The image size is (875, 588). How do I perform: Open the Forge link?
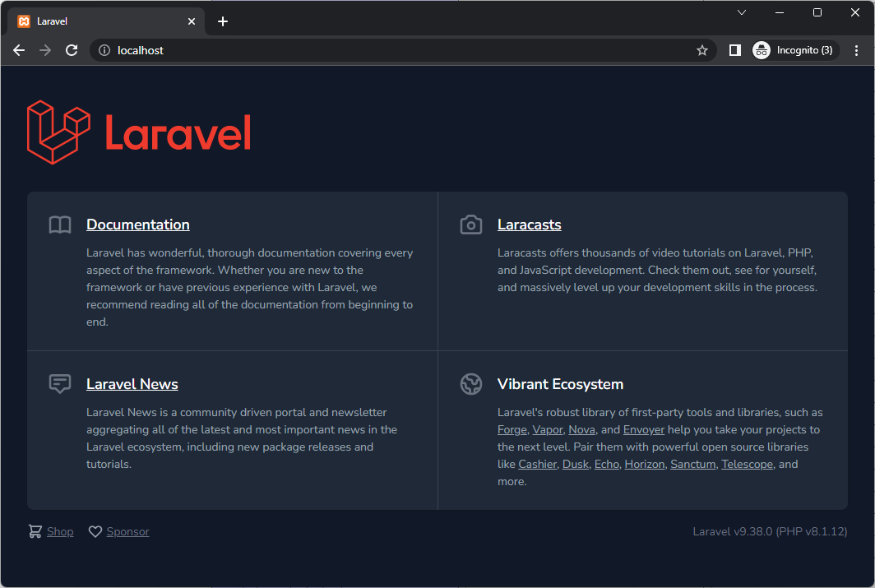pos(512,429)
